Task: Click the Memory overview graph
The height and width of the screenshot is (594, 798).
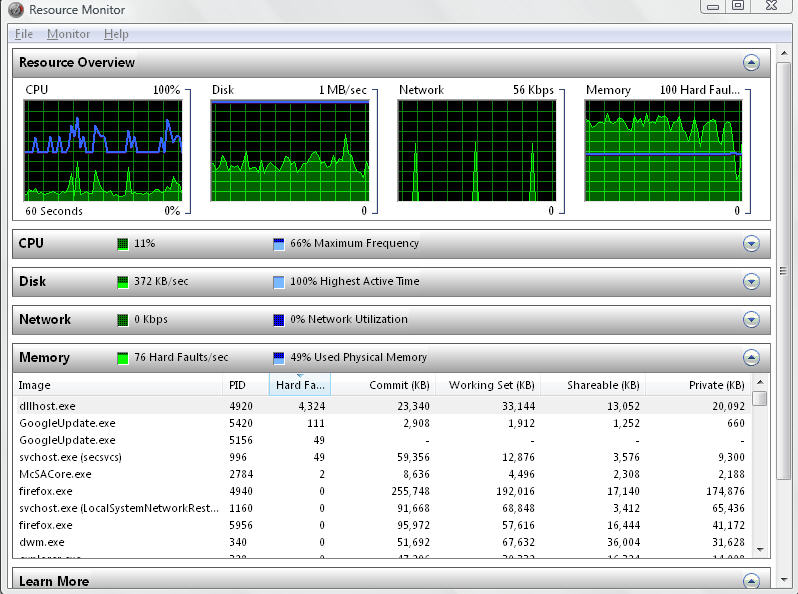Action: click(x=664, y=151)
